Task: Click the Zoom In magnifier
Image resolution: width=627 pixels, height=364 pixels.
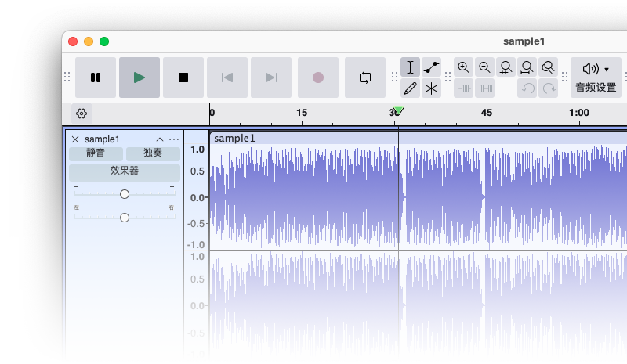Action: [464, 67]
